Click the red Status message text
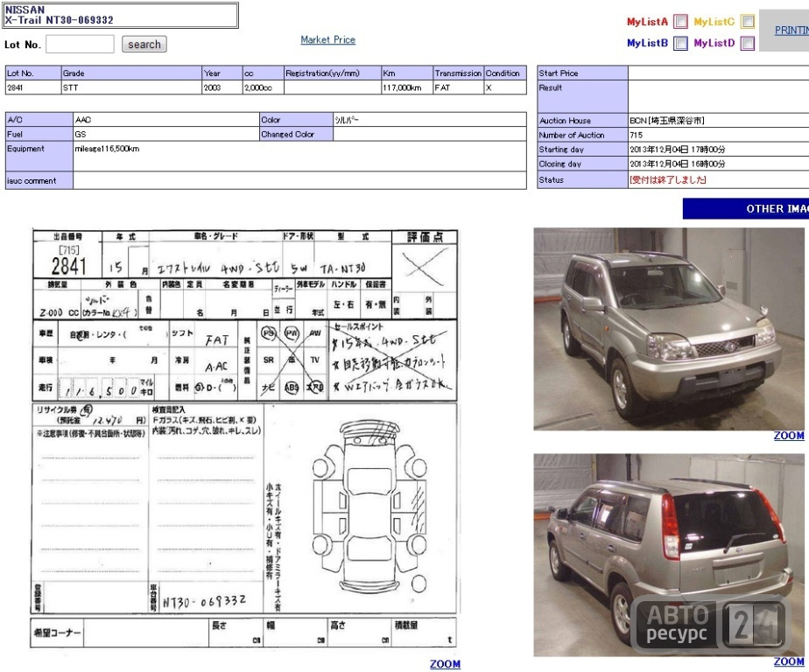809x672 pixels. coord(668,179)
